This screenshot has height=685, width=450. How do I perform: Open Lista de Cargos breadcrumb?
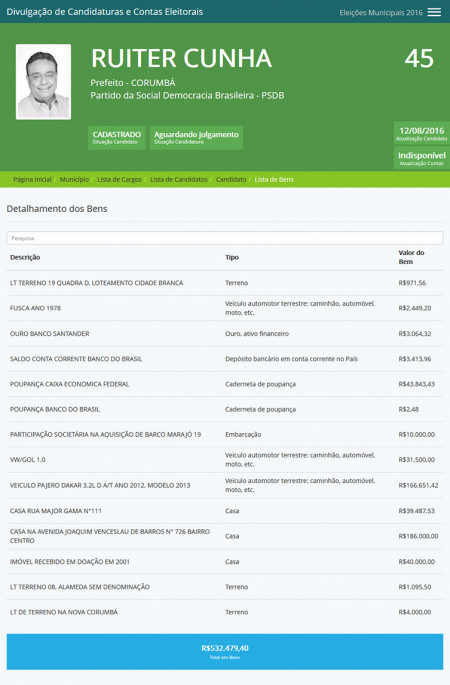tap(119, 180)
